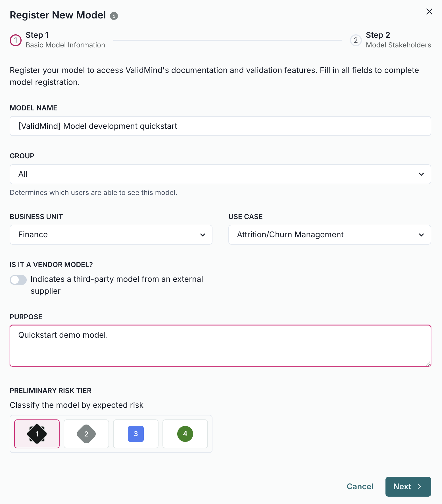Click the chevron on the Group dropdown
The height and width of the screenshot is (504, 442).
pos(422,174)
